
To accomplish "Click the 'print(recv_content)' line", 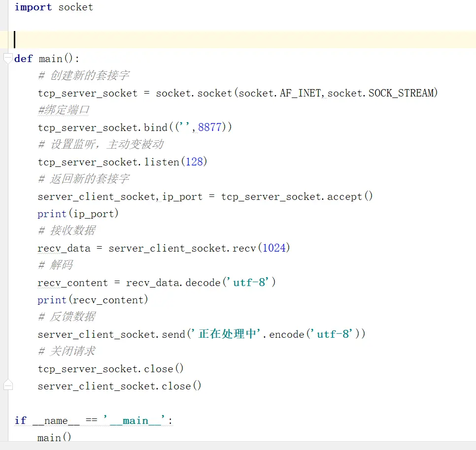I will coord(93,300).
